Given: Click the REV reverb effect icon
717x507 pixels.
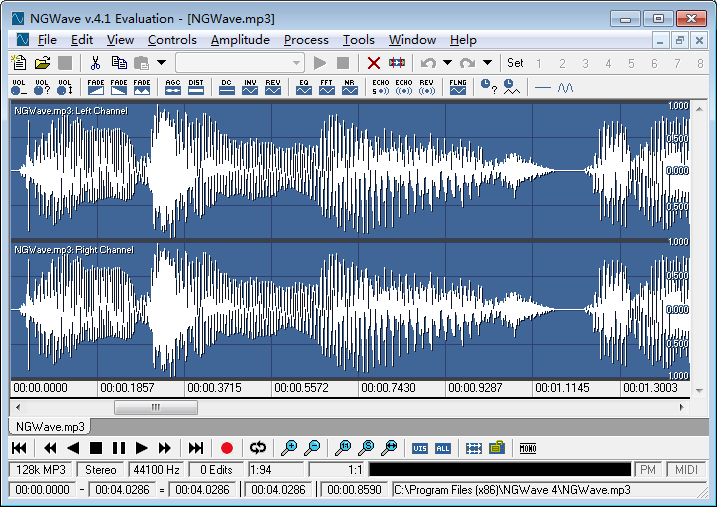Looking at the screenshot, I should (x=427, y=87).
